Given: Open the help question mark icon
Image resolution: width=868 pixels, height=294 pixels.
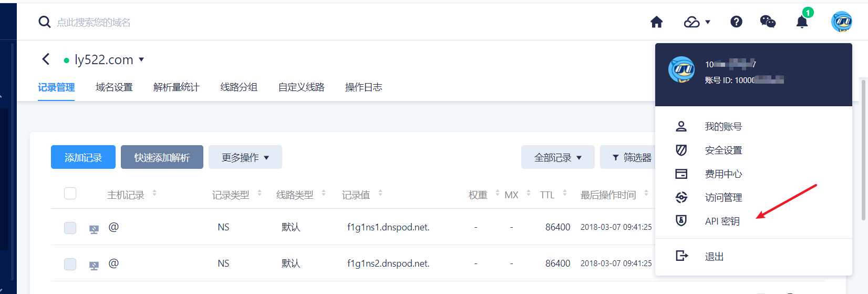Looking at the screenshot, I should click(x=736, y=22).
